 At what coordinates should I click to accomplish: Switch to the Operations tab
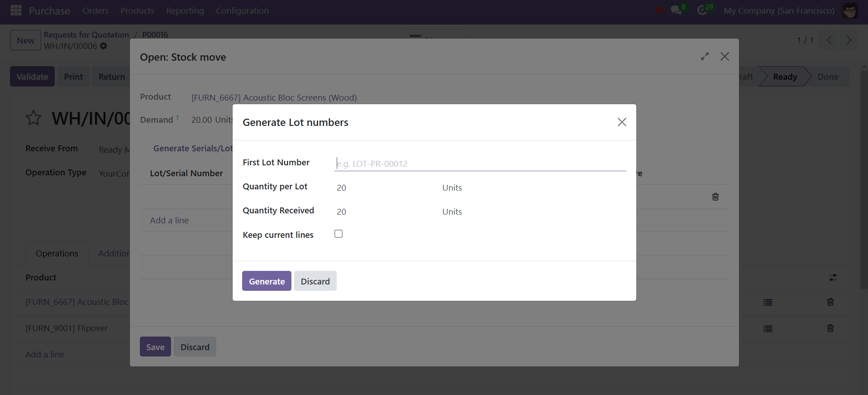coord(57,253)
